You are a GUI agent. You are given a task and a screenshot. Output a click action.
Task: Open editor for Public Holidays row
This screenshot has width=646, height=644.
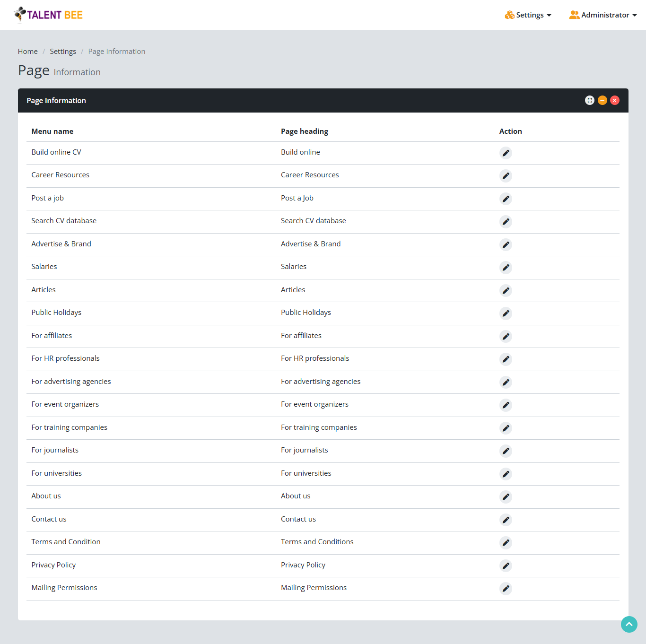[x=506, y=313]
